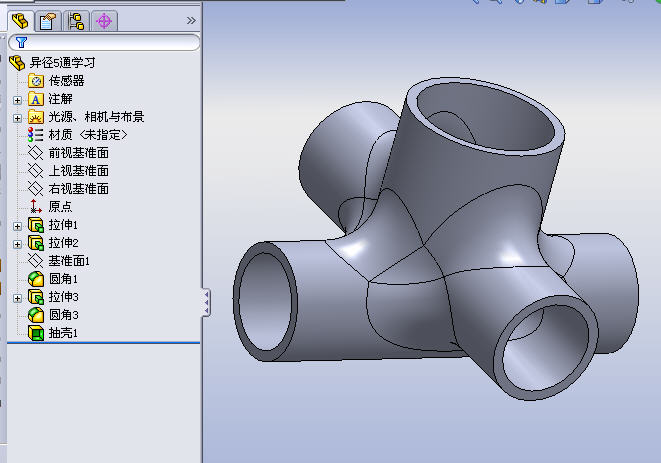Click the 拉伸2 label
The height and width of the screenshot is (463, 661).
pyautogui.click(x=63, y=243)
